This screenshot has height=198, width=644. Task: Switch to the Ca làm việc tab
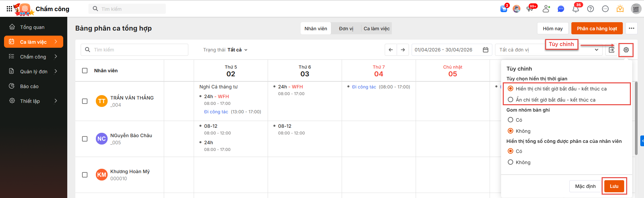tap(377, 29)
